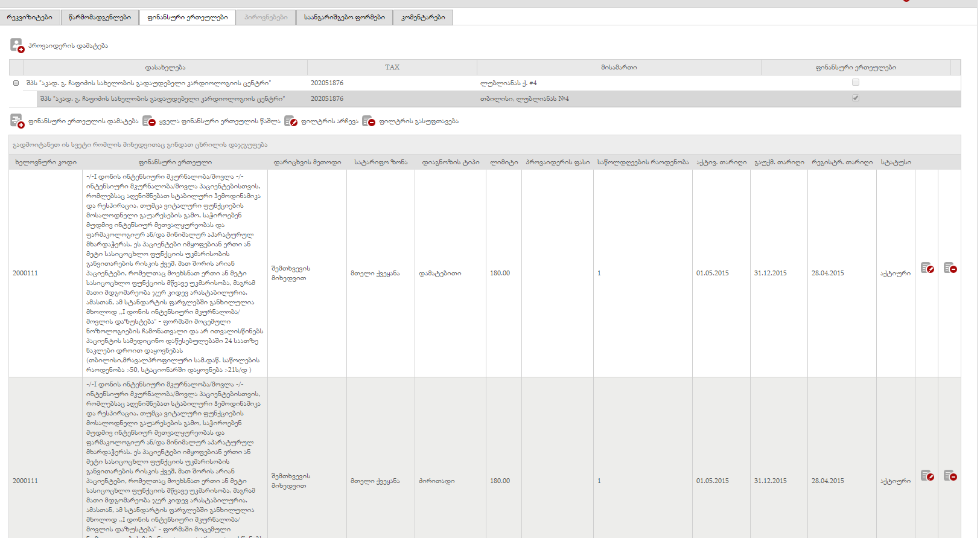Delete the second financial unit row (ძირითადი)
The image size is (980, 538).
950,476
